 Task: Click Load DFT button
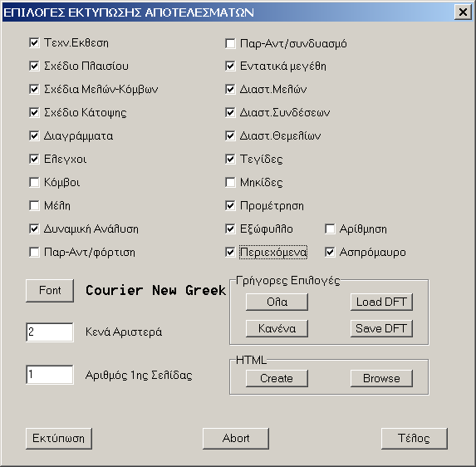pos(381,302)
